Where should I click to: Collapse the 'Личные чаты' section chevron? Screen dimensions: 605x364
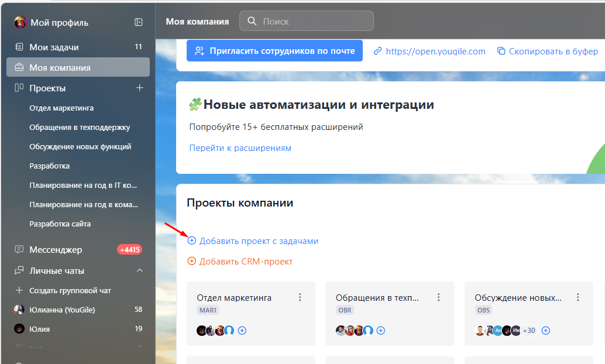[139, 270]
